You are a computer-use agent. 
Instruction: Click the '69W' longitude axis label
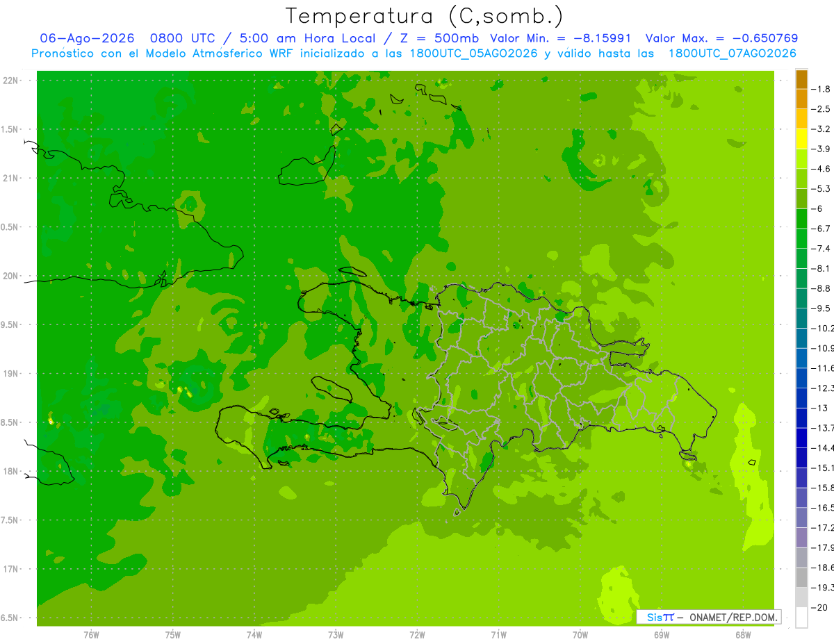(x=662, y=634)
